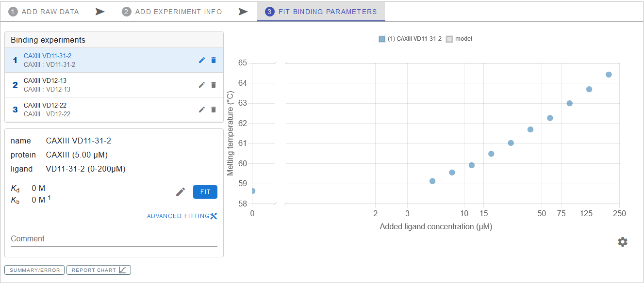Screen dimensions: 644x284
Task: Select Fit Binding Parameters tab
Action: click(x=321, y=12)
